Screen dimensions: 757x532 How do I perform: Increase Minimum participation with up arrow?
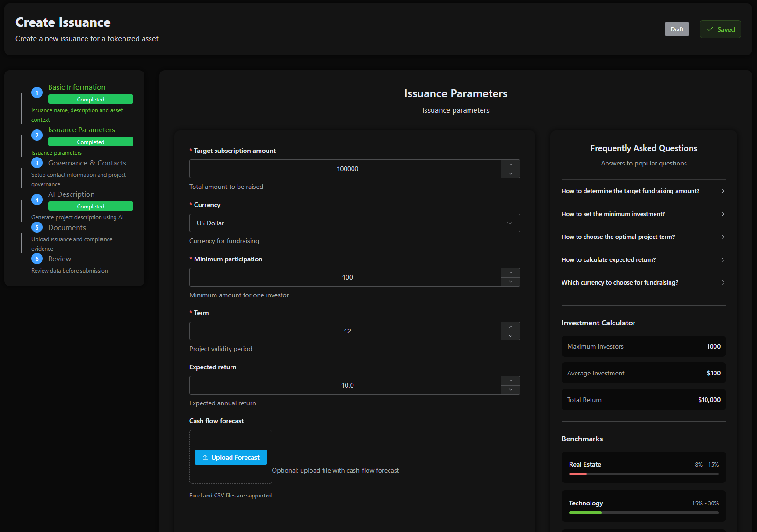[511, 273]
